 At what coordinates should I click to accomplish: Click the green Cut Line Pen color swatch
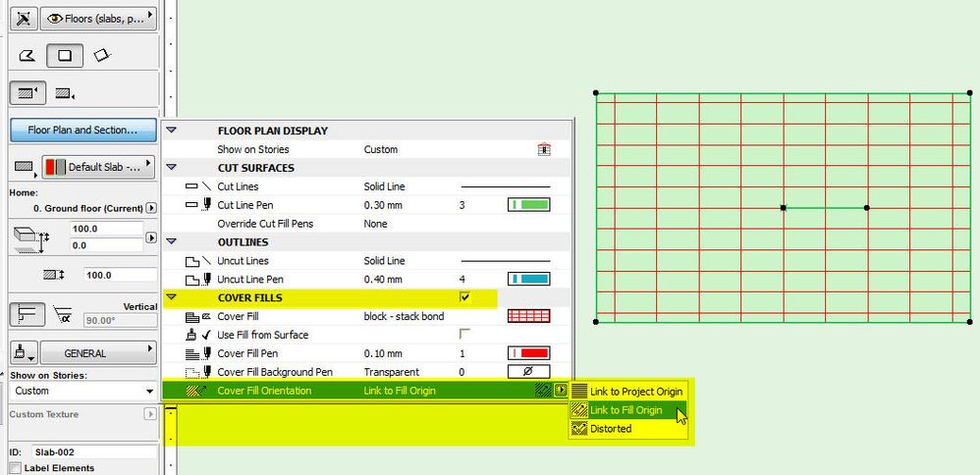[x=528, y=204]
